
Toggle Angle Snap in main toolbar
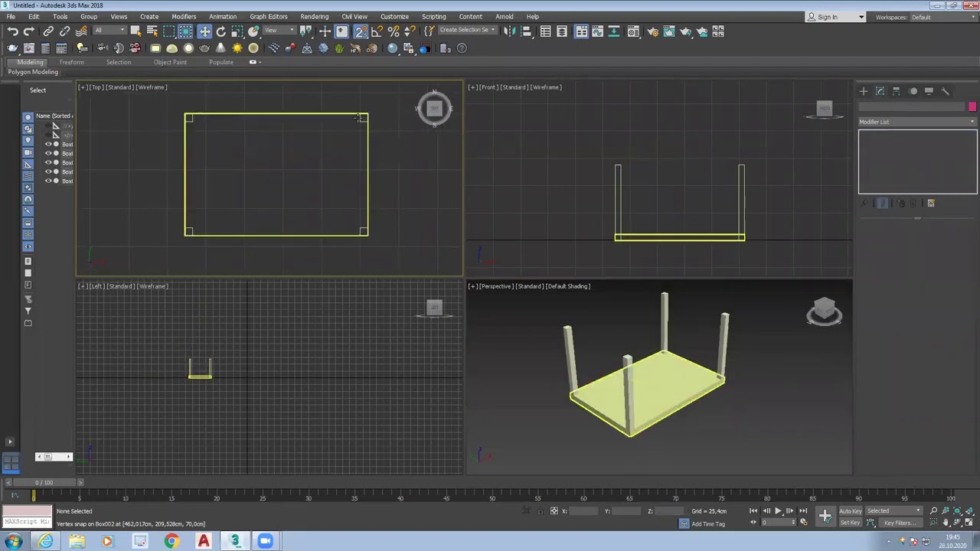(x=377, y=31)
